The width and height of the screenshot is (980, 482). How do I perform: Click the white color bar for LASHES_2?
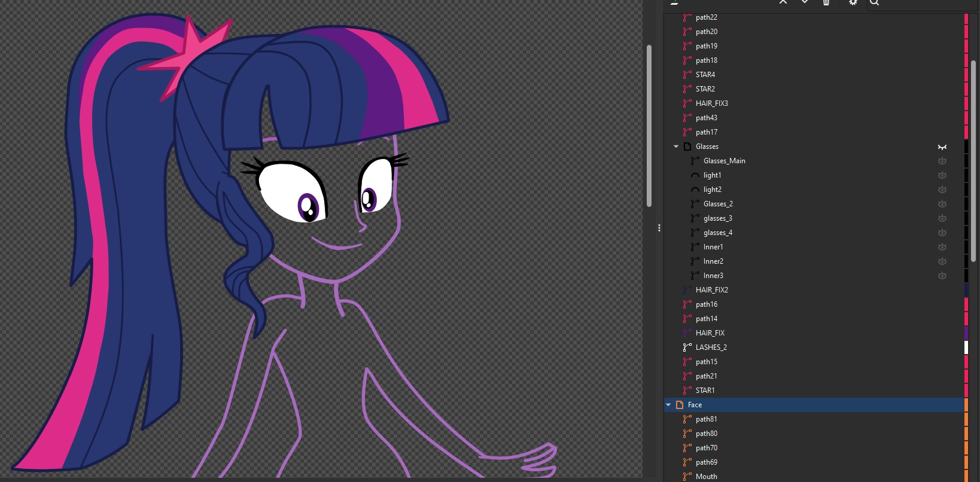[x=966, y=347]
